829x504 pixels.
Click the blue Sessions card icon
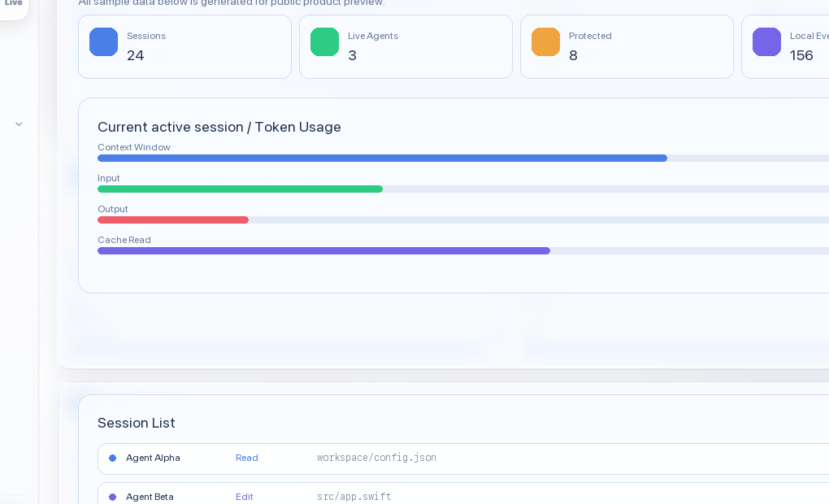[x=104, y=41]
